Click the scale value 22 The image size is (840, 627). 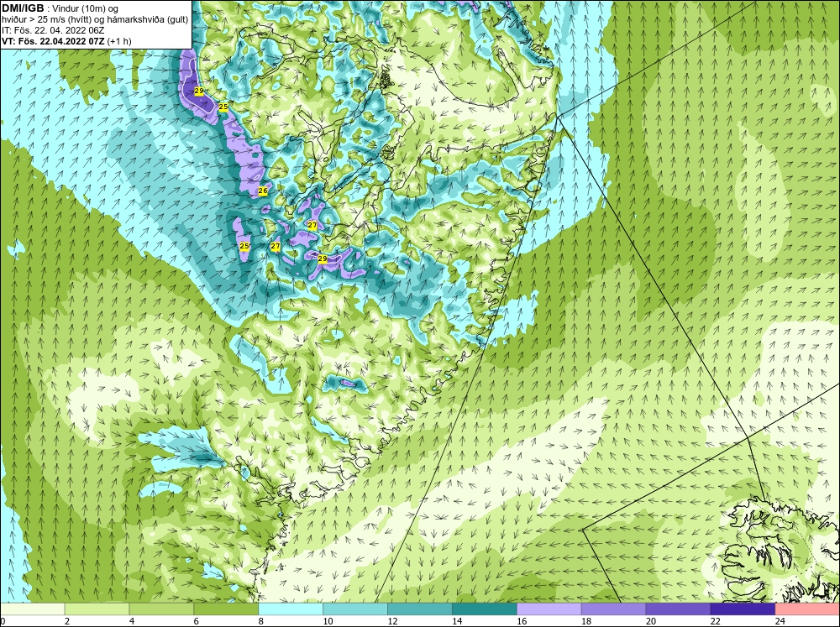pos(716,621)
